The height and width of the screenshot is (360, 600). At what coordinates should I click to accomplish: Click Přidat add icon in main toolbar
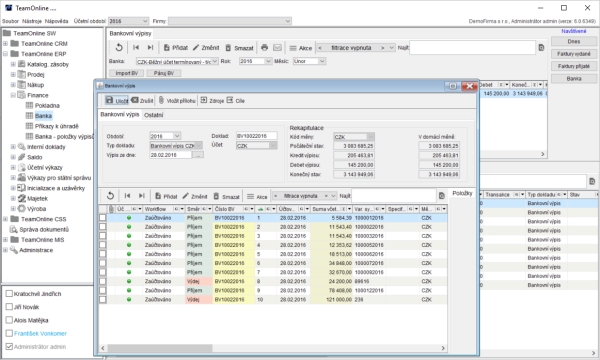click(166, 48)
